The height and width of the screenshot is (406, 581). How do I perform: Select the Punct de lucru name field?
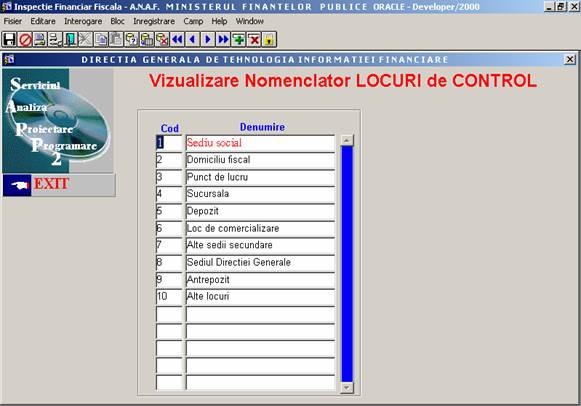260,177
